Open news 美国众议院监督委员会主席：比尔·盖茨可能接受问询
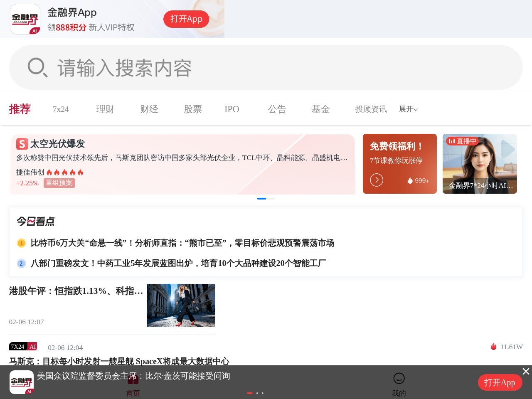This screenshot has height=399, width=532. pos(133,376)
